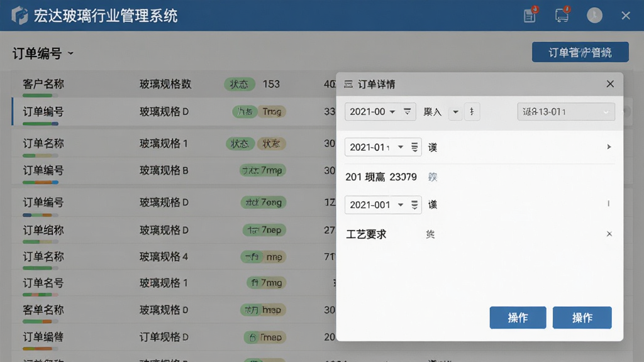Click the green 7ong status badge
This screenshot has height=362, width=644.
coord(264,202)
